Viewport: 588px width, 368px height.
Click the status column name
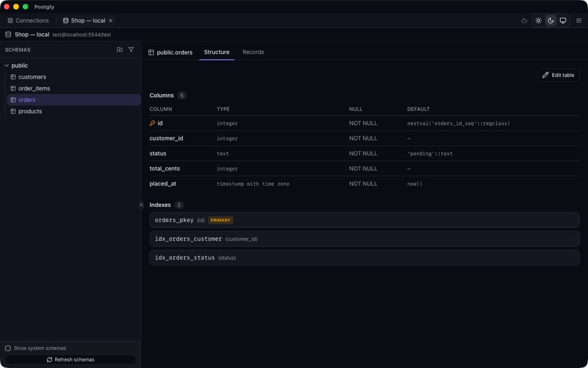[158, 153]
